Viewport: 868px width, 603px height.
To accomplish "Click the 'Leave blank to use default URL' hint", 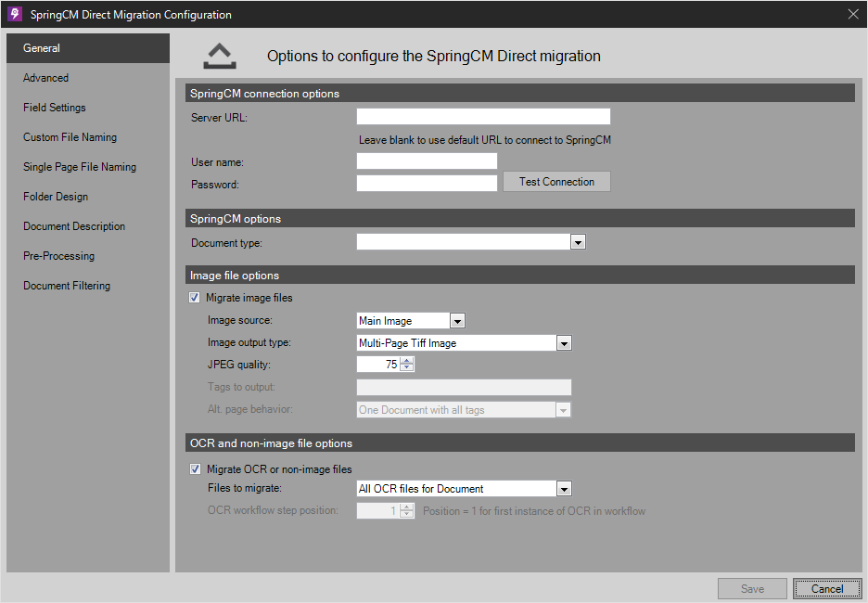I will tap(485, 140).
